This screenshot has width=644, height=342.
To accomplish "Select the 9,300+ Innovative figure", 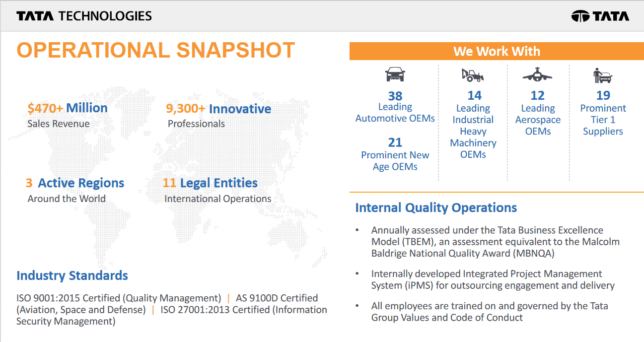I will (218, 109).
